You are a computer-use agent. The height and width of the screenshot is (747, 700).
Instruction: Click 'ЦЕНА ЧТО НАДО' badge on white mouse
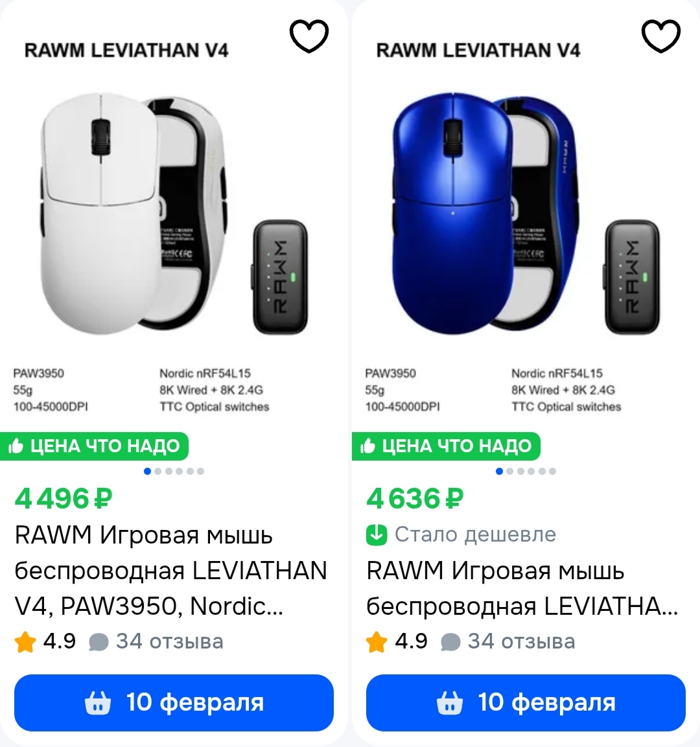click(x=94, y=446)
